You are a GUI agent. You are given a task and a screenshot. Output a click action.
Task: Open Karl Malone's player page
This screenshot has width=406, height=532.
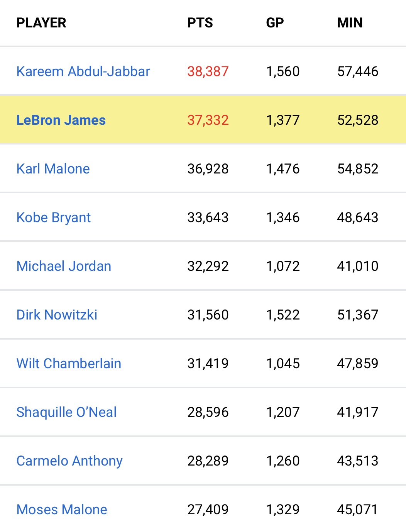[x=53, y=169]
